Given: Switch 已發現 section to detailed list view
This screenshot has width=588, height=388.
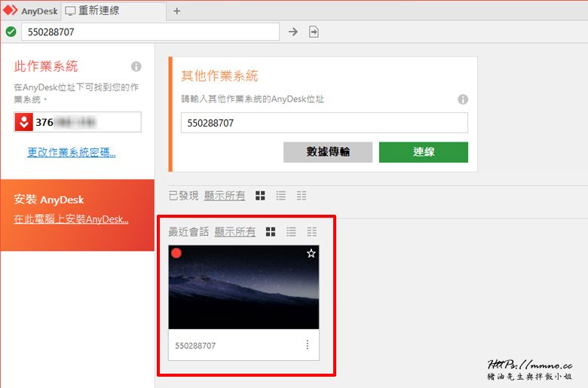Looking at the screenshot, I should (302, 196).
